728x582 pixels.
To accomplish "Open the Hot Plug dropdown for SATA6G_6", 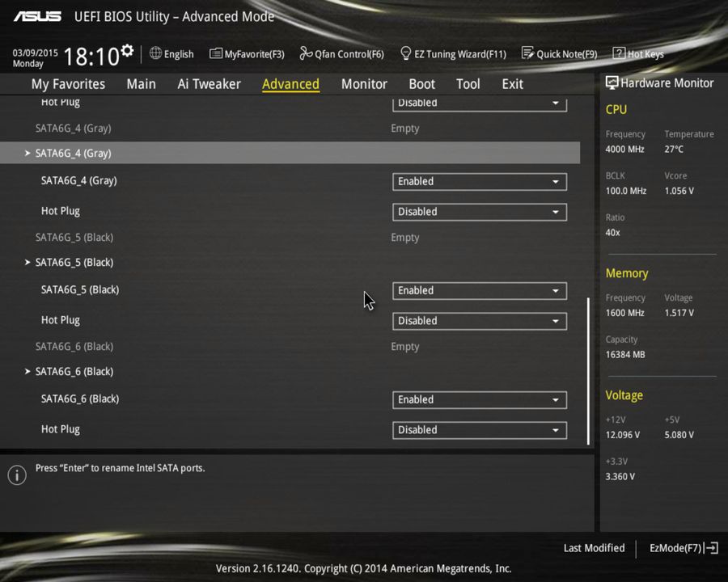I will coord(479,429).
